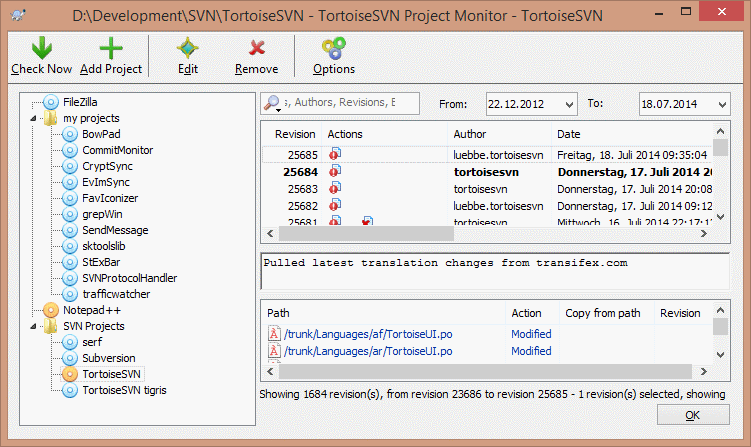751x447 pixels.
Task: Select the SVN Projects tree folder
Action: [93, 326]
